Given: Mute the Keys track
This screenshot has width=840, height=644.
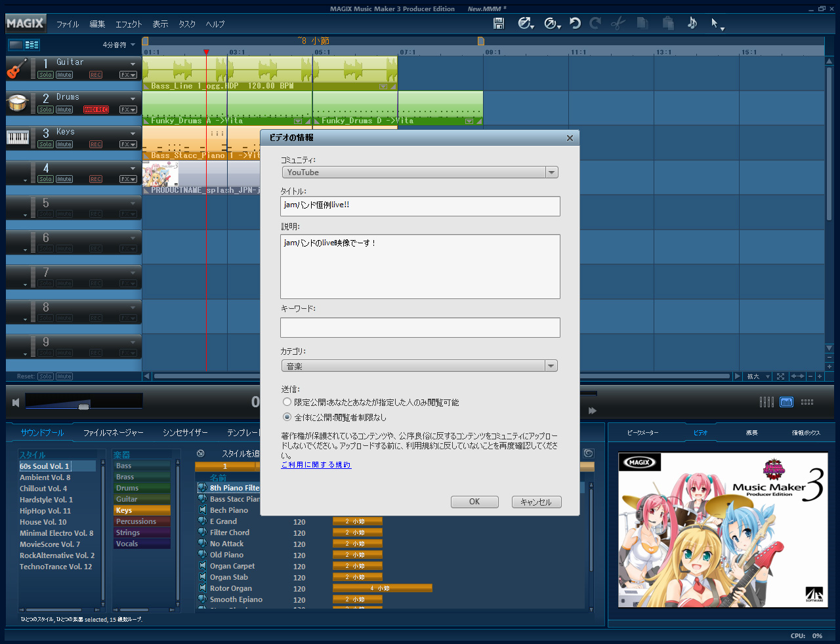Looking at the screenshot, I should click(64, 144).
